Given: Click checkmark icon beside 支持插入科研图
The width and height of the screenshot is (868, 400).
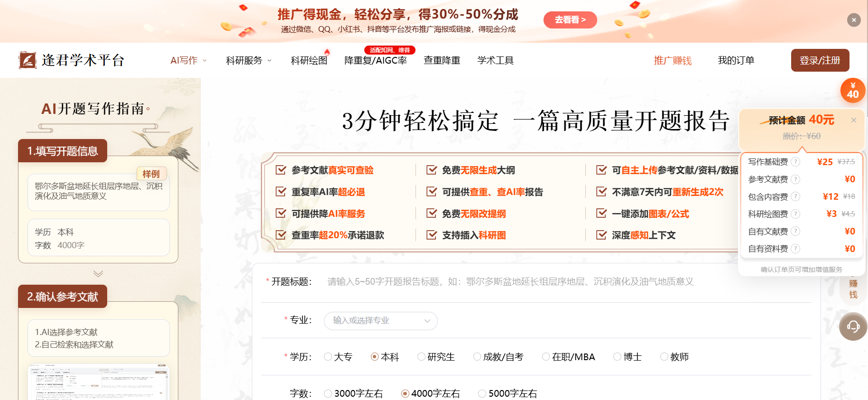Looking at the screenshot, I should coord(432,235).
